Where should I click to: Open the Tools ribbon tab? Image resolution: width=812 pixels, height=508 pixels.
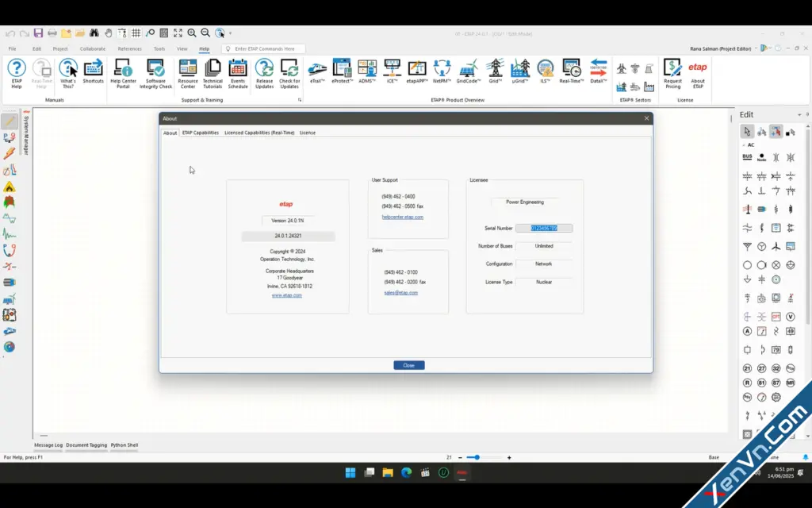[159, 48]
